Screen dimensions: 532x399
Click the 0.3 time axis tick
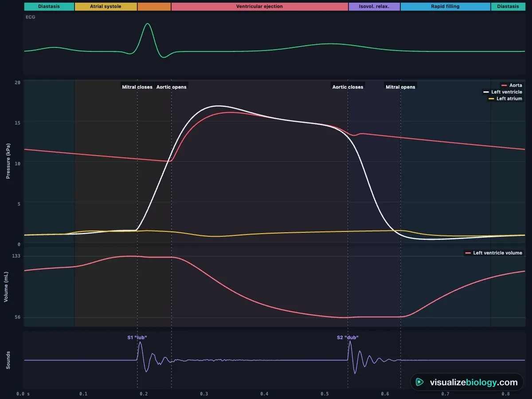204,394
